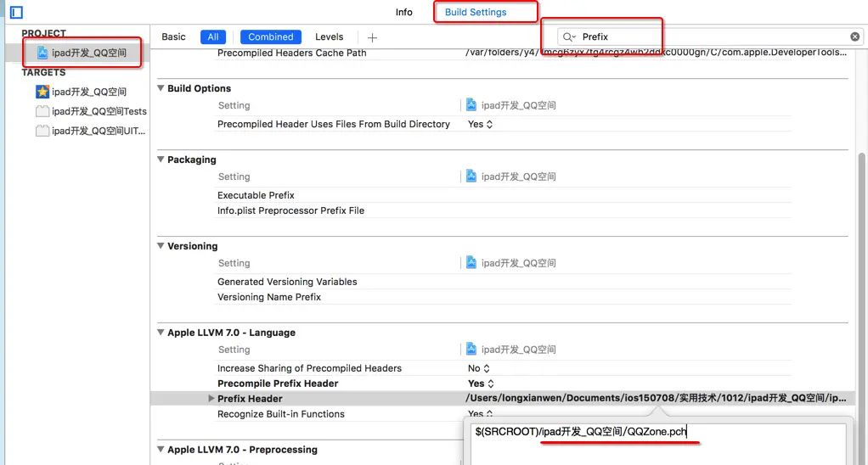
Task: Expand the Prefix Header row triangle
Action: pyautogui.click(x=211, y=398)
